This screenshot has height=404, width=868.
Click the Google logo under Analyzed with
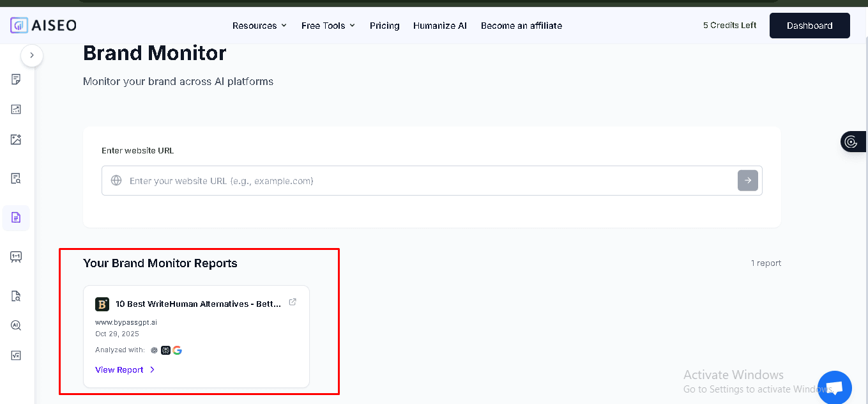(177, 350)
